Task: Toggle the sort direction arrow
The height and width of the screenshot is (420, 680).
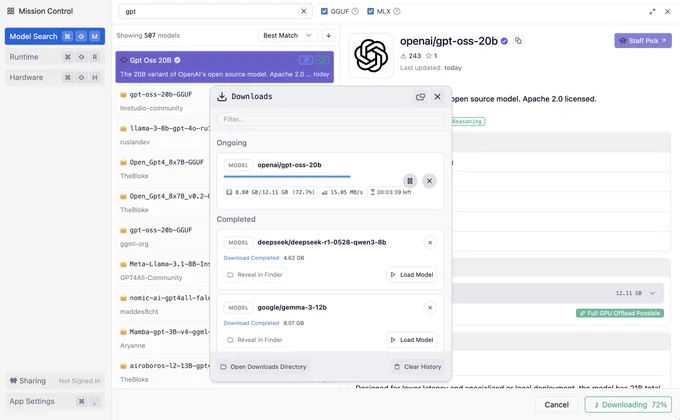Action: click(328, 35)
